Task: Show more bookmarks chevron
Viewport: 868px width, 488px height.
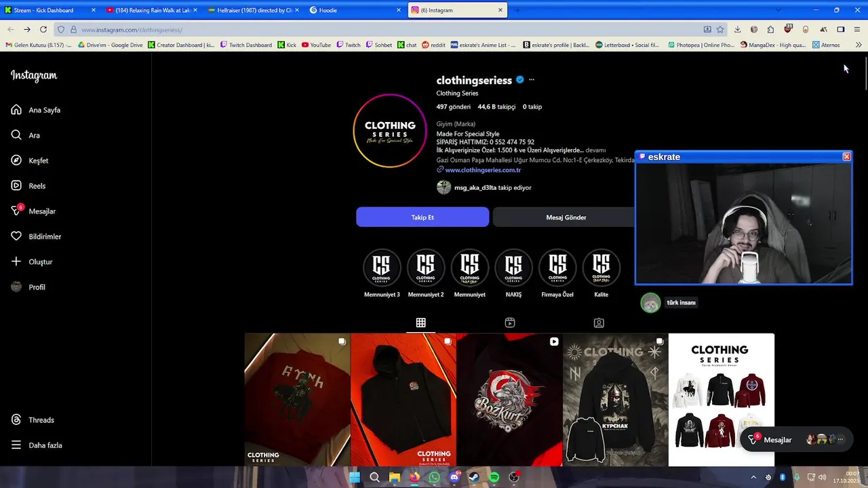Action: click(x=859, y=45)
